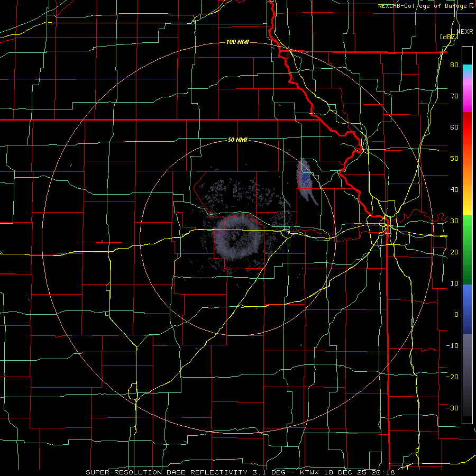Image resolution: width=476 pixels, height=476 pixels.
Task: Click the 40 value on the dBZ scale
Action: point(454,190)
